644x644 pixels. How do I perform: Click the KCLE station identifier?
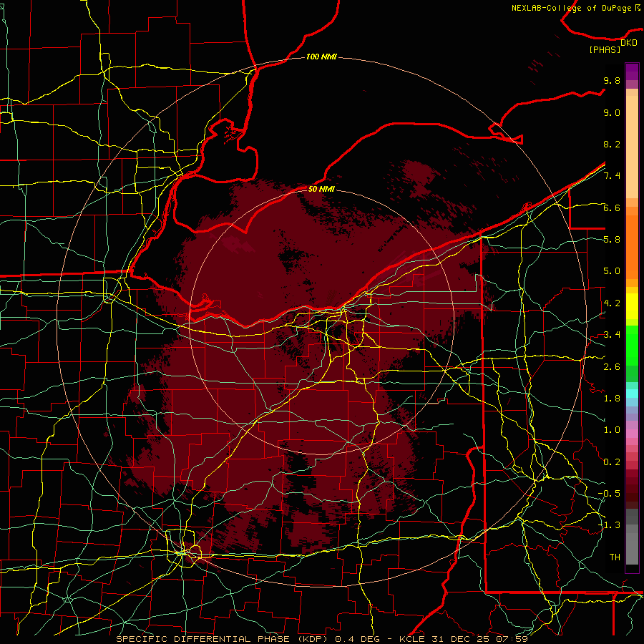(x=412, y=639)
